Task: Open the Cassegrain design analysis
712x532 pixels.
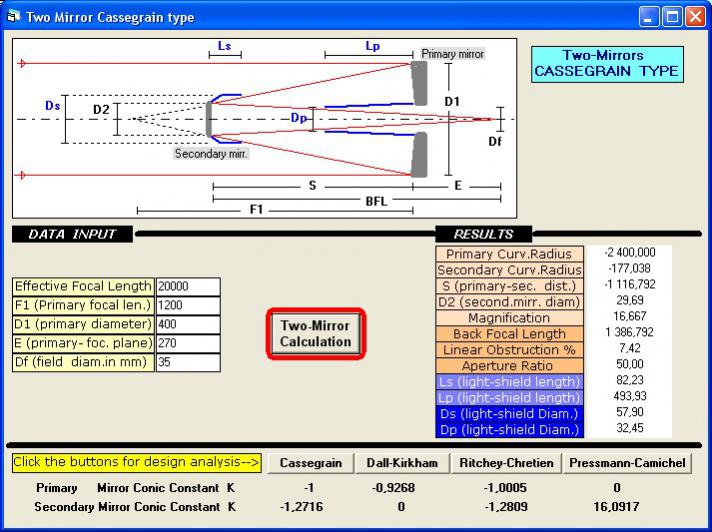Action: (x=311, y=463)
